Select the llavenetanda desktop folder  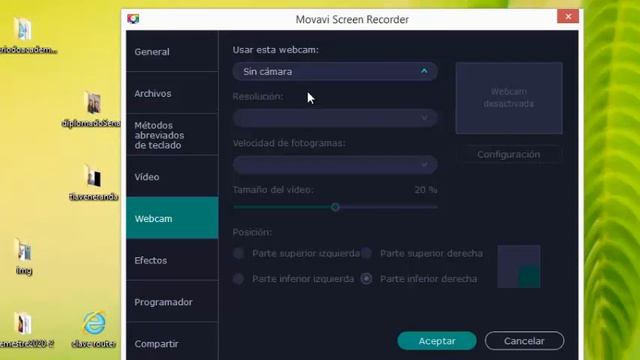(93, 183)
